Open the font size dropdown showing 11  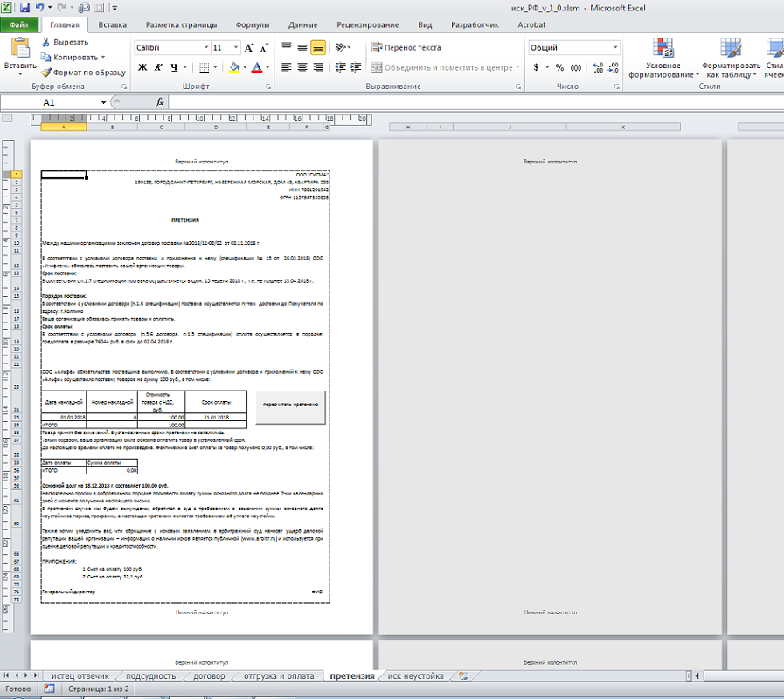click(236, 47)
